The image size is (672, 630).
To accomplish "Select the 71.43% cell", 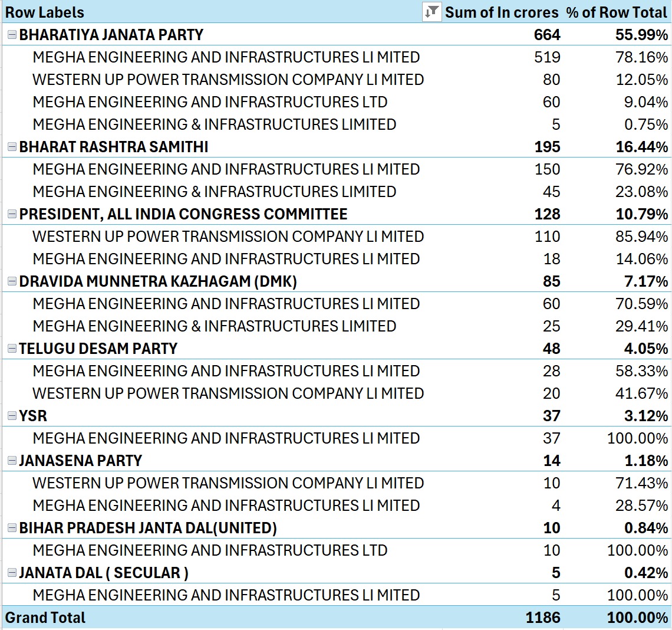I will 641,483.
